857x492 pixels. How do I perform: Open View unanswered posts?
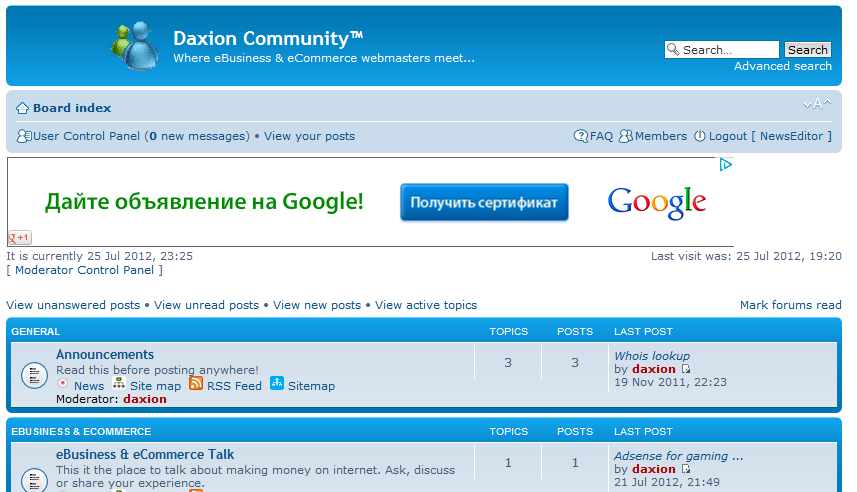point(73,305)
